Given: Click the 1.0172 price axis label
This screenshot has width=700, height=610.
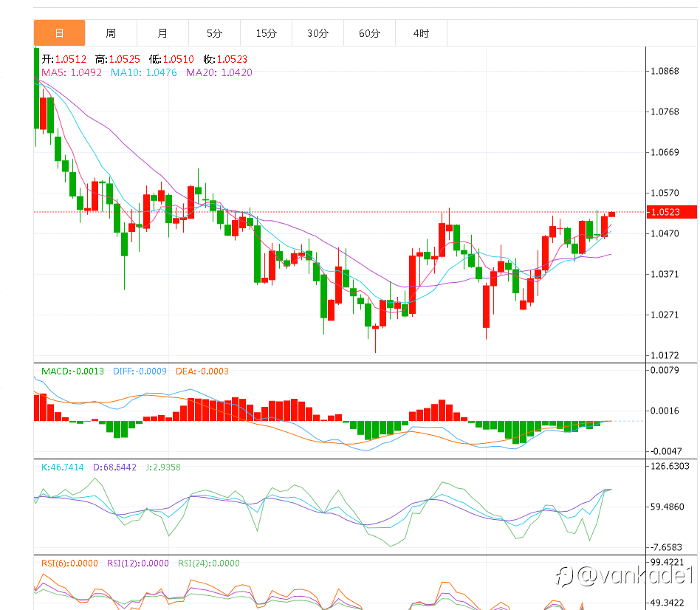Looking at the screenshot, I should 665,355.
